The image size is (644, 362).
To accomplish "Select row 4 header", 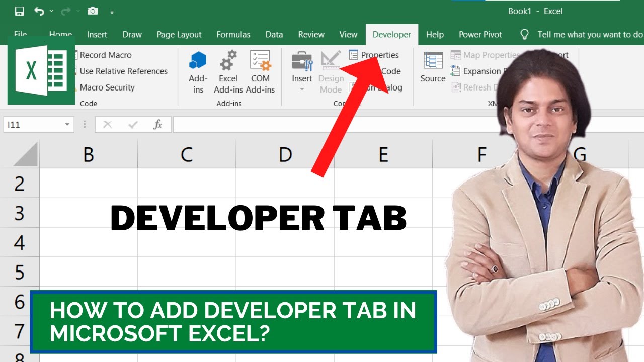I will [20, 242].
